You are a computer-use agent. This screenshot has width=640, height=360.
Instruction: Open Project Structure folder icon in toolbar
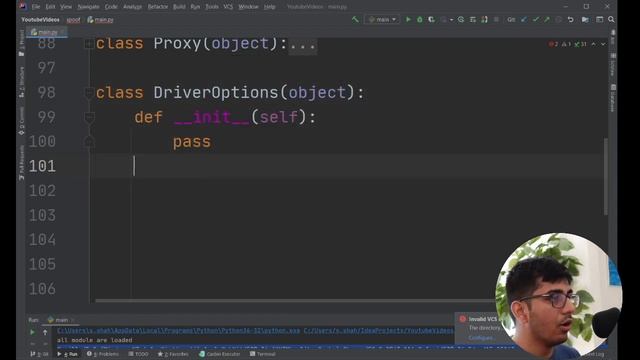pyautogui.click(x=585, y=20)
